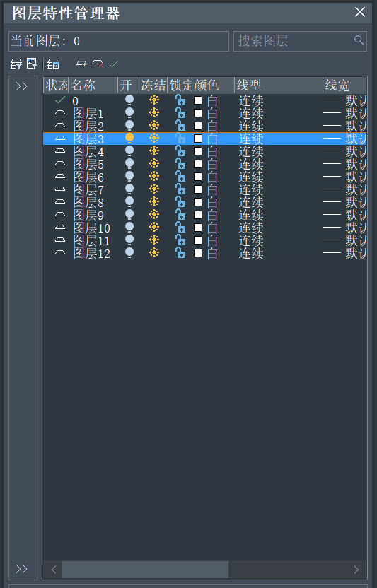377x588 pixels.
Task: Click the set current layer checkmark icon
Action: (114, 64)
